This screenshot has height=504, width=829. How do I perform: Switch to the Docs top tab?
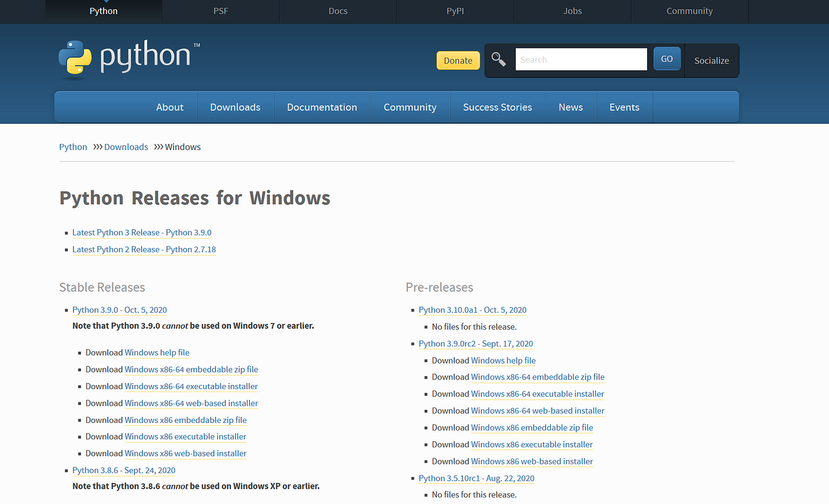pyautogui.click(x=338, y=11)
